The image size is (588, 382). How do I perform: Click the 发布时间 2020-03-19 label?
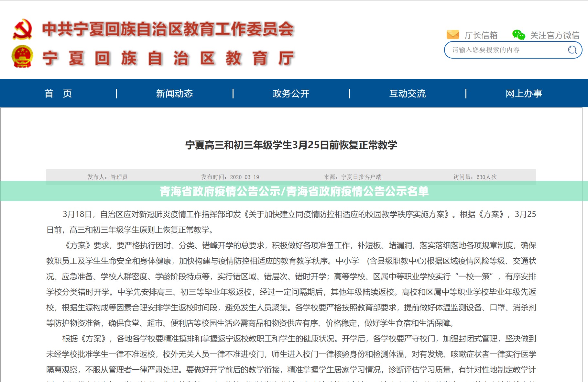tap(230, 177)
